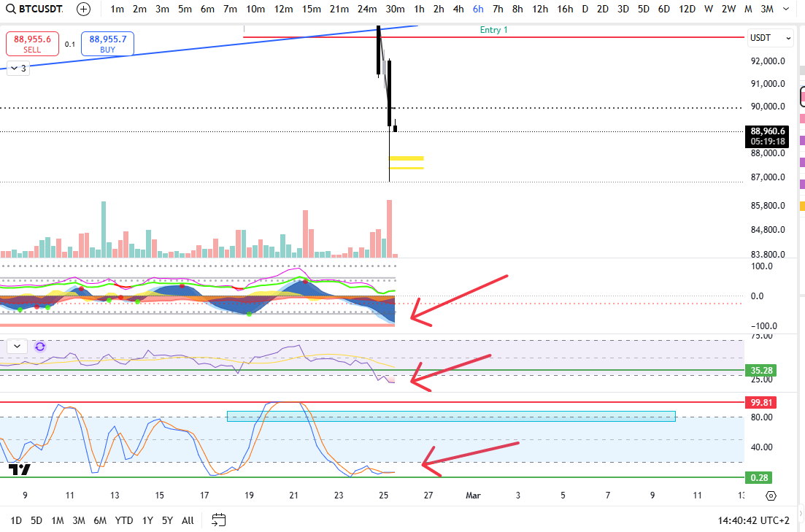Viewport: 805px width, 532px height.
Task: Select the monthly M interval
Action: [x=748, y=9]
